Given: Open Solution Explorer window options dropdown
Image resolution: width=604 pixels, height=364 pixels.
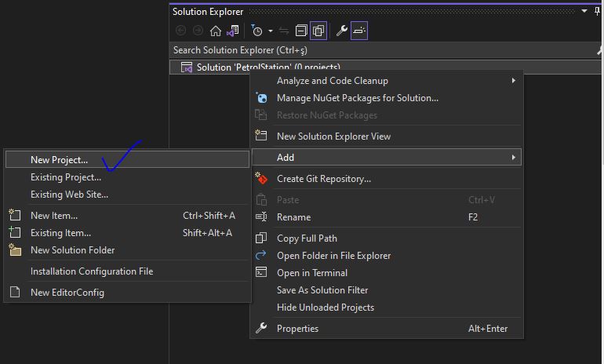Looking at the screenshot, I should tap(584, 11).
